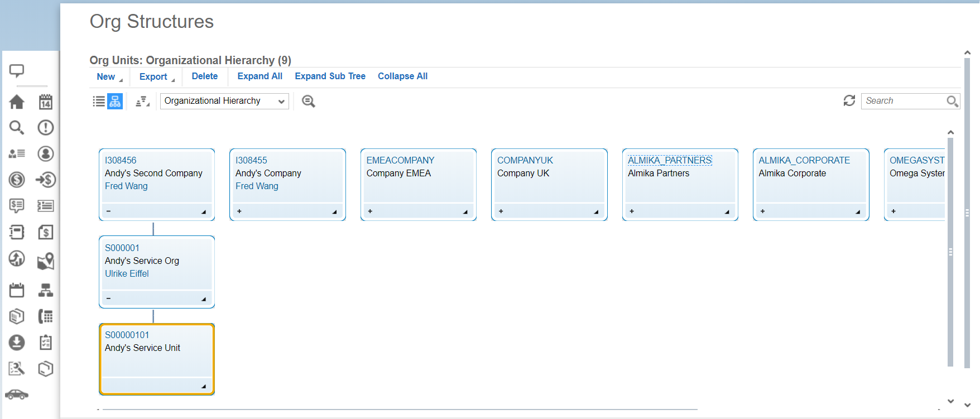Collapse the S000001 Andy's Service Org node
This screenshot has width=980, height=419.
108,298
